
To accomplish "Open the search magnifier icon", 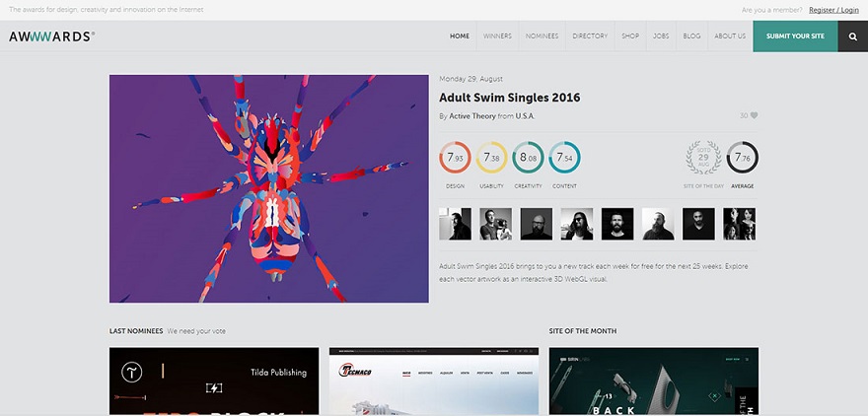I will (852, 36).
